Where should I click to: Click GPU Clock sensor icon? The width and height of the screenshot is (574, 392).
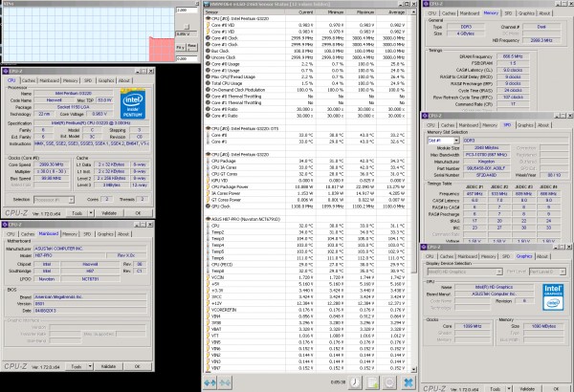(208, 207)
